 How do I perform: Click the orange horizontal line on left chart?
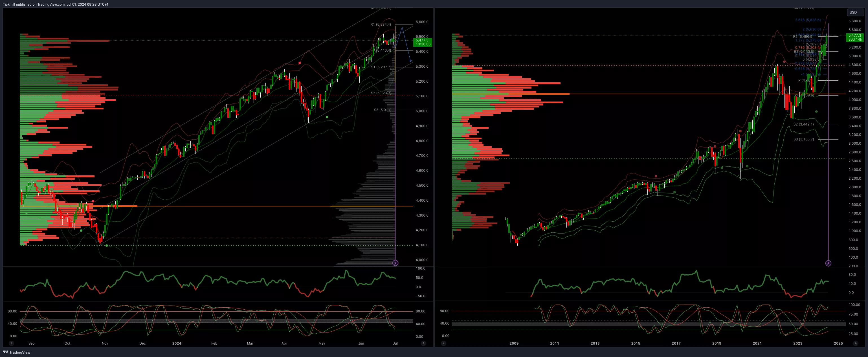pos(236,206)
